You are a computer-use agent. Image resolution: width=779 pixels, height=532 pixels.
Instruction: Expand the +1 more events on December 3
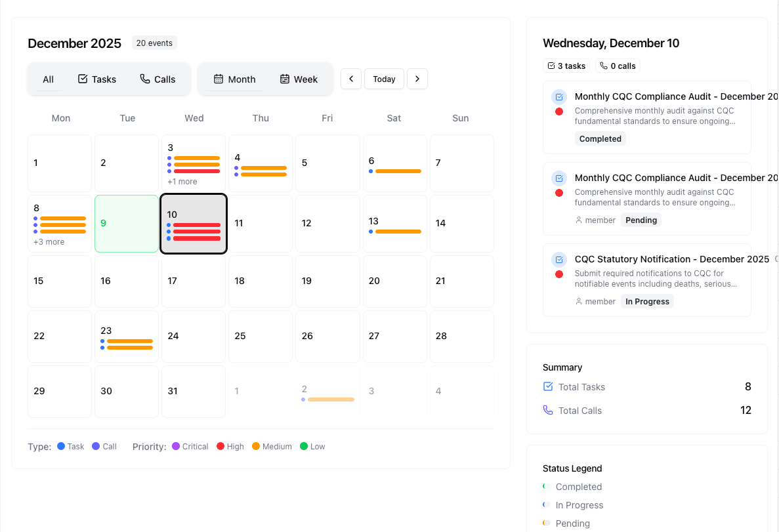pos(182,181)
